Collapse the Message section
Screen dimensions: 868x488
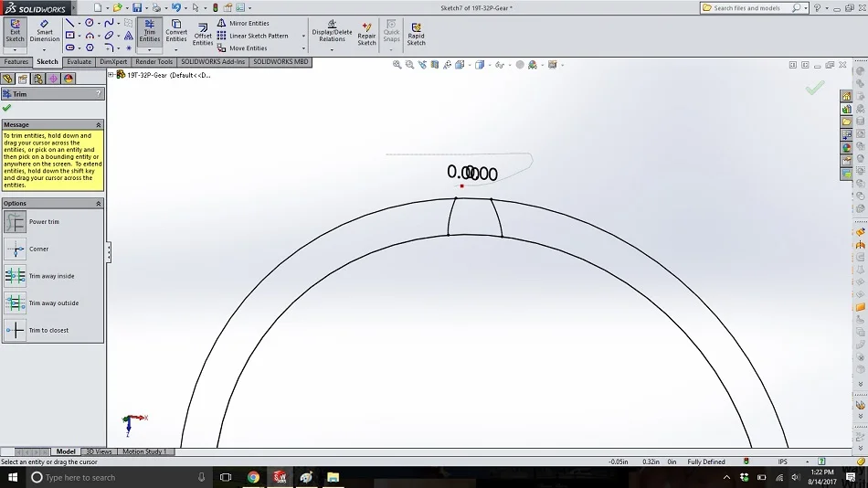tap(99, 124)
